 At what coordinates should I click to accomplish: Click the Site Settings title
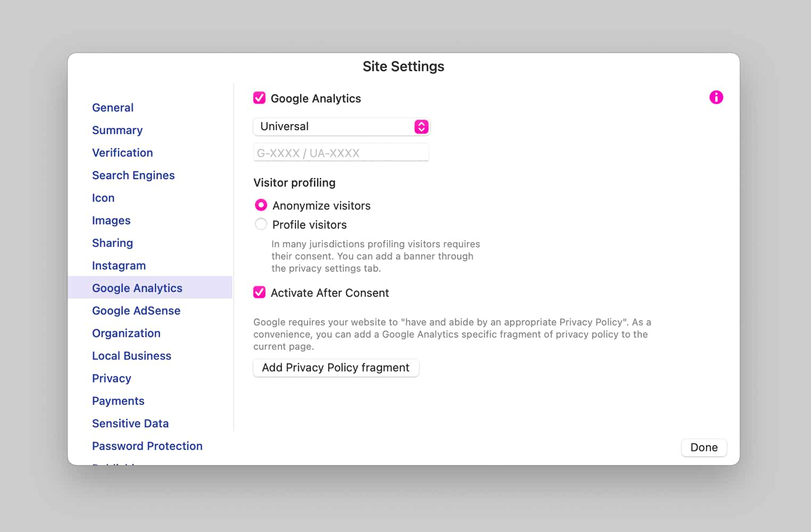coord(403,66)
